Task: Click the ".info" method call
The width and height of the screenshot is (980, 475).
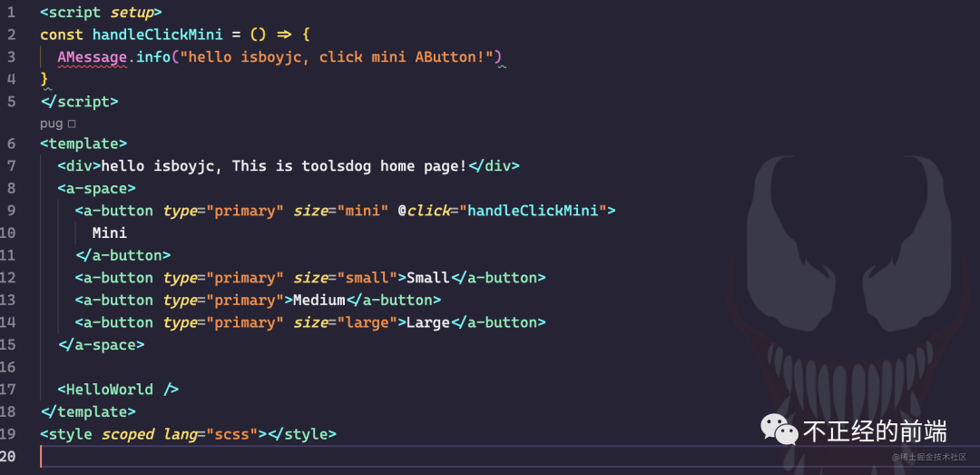Action: [x=150, y=57]
